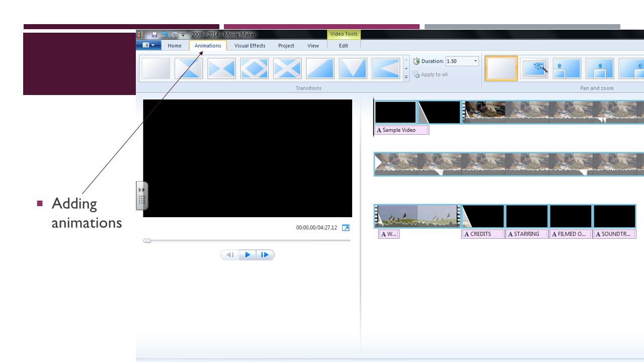Apply the V-shaped downward transition
Screen dimensions: 644x362
[353, 68]
